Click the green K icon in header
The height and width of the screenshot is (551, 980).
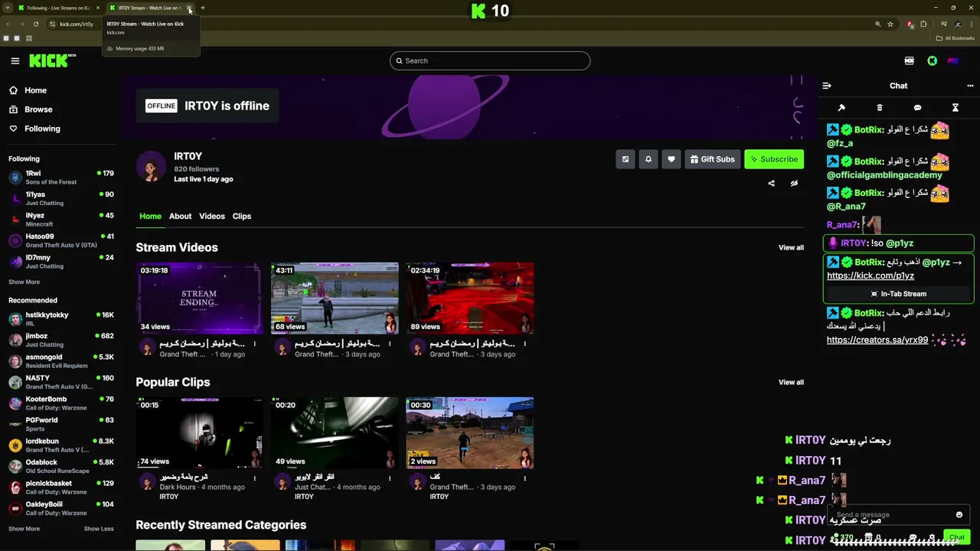[x=933, y=60]
